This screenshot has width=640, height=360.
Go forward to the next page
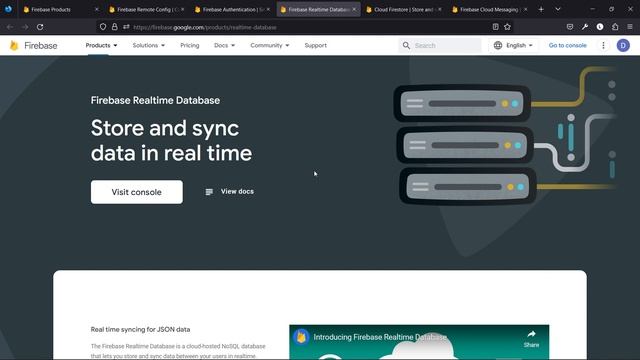pyautogui.click(x=25, y=27)
